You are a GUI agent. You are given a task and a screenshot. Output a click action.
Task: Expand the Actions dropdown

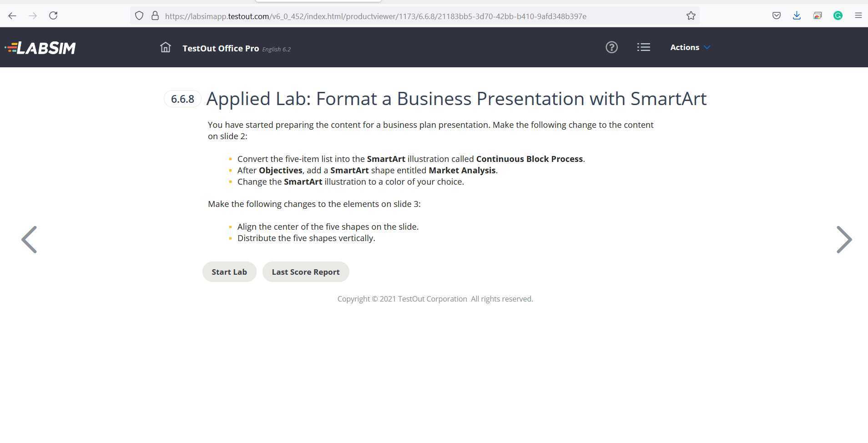pos(689,47)
